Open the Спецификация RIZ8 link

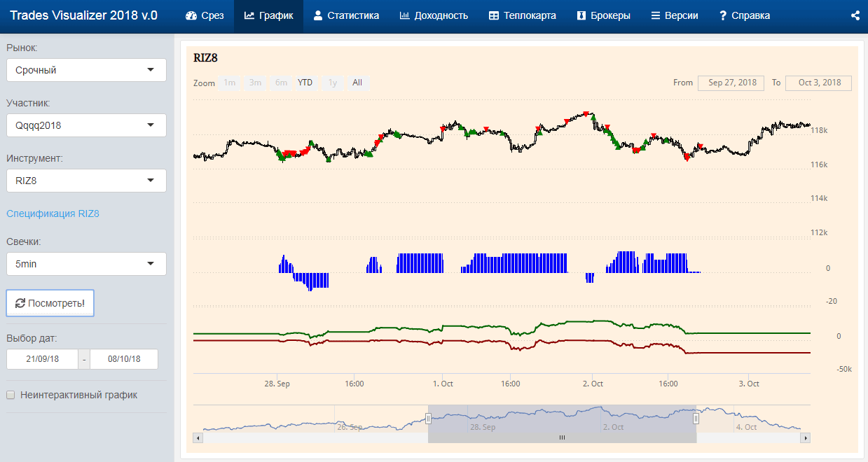(x=53, y=213)
